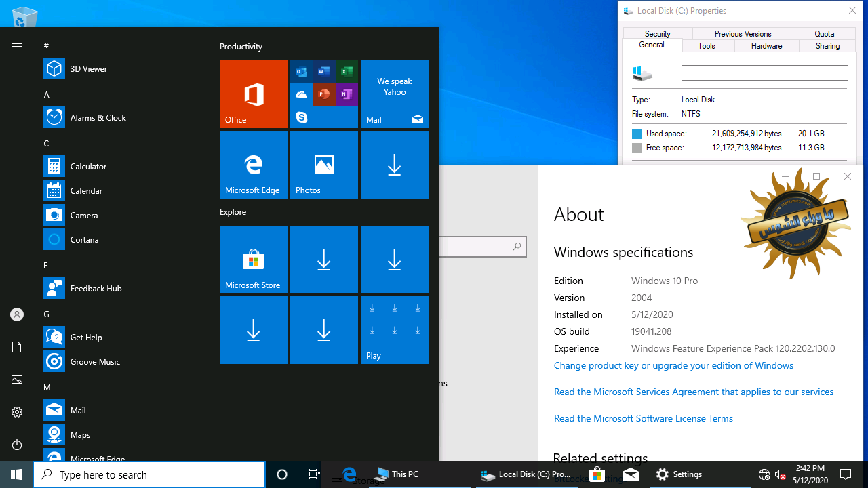The height and width of the screenshot is (488, 868).
Task: Select the Hardware tab
Action: pyautogui.click(x=767, y=46)
